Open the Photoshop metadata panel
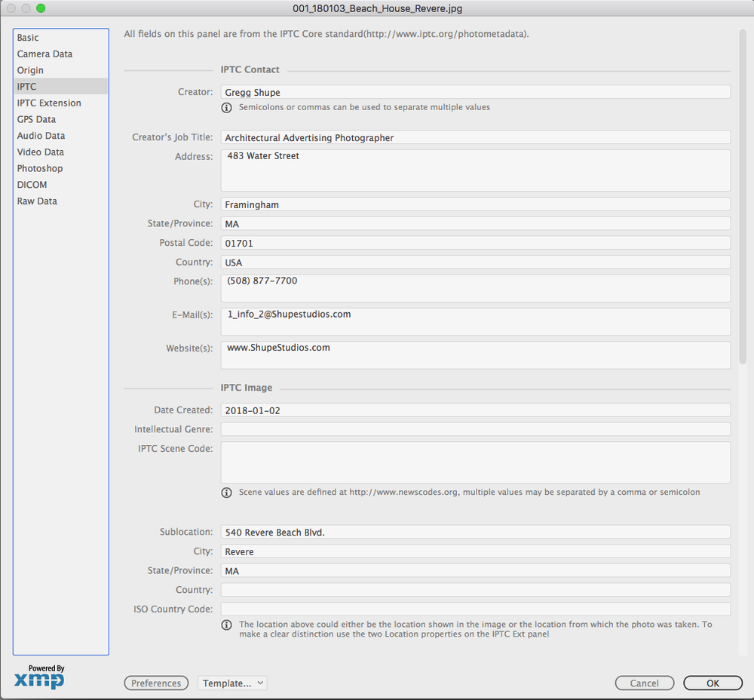Image resolution: width=754 pixels, height=700 pixels. click(x=40, y=168)
